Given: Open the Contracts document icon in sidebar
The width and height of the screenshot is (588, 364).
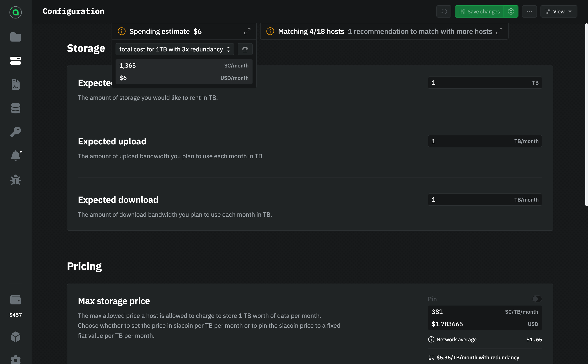Looking at the screenshot, I should tap(16, 84).
